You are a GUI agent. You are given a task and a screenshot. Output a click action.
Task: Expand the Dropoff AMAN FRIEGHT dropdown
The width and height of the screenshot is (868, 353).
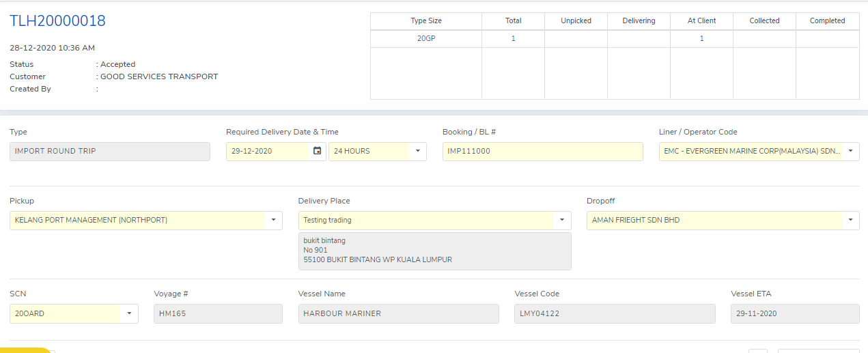[x=850, y=220]
